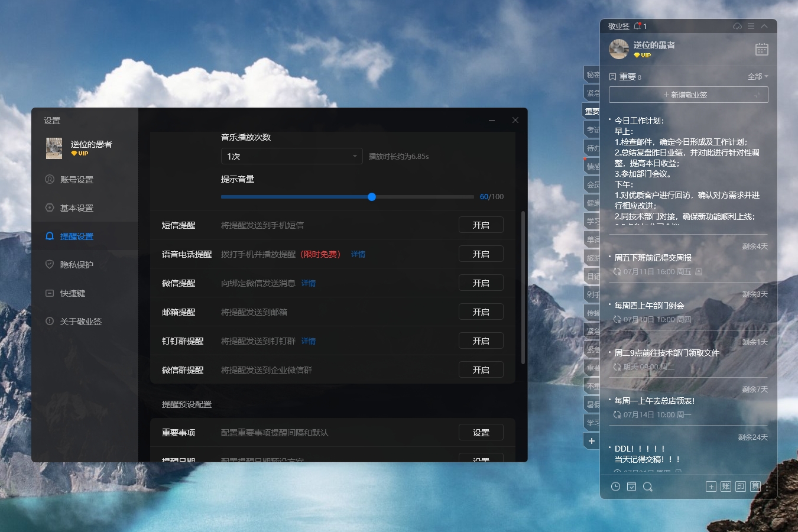798x532 pixels.
Task: Enable 微信提醒 with 开启 button
Action: [481, 283]
